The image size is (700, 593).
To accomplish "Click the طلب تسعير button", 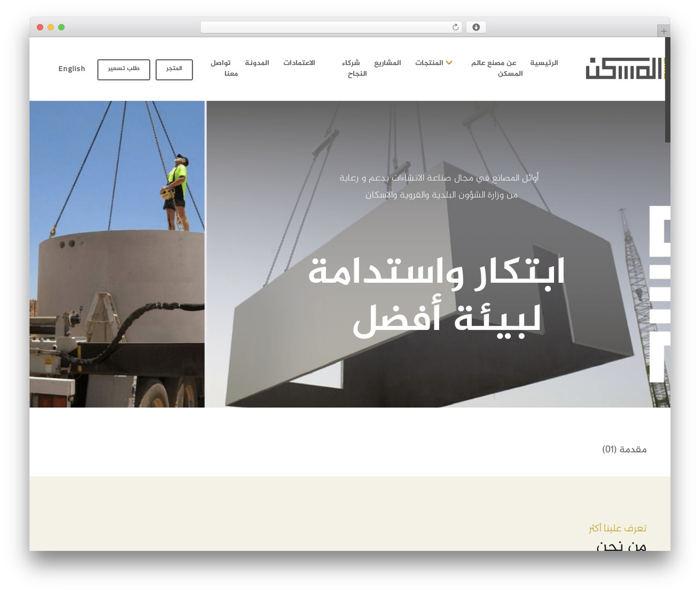I will [124, 69].
